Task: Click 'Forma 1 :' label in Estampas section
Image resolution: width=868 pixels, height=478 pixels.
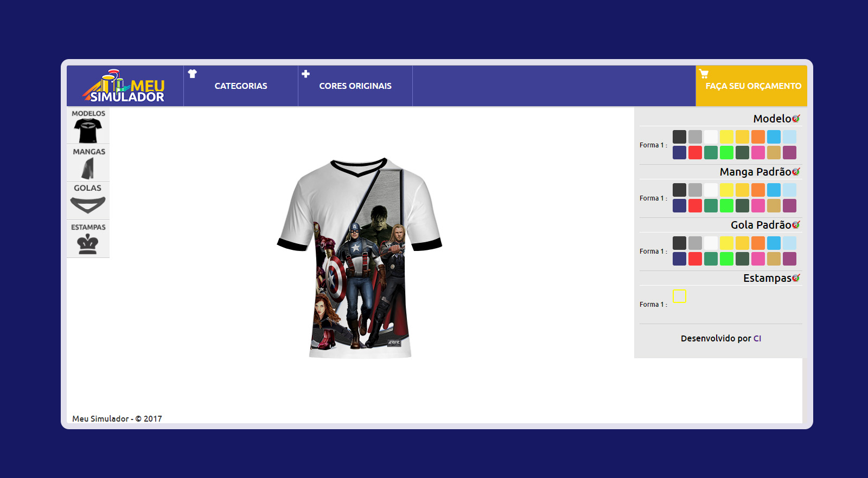Action: tap(653, 305)
